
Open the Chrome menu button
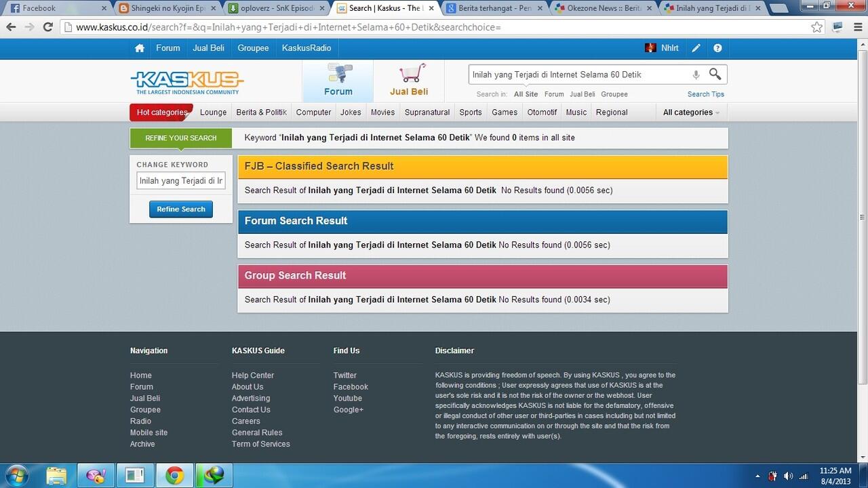click(856, 27)
